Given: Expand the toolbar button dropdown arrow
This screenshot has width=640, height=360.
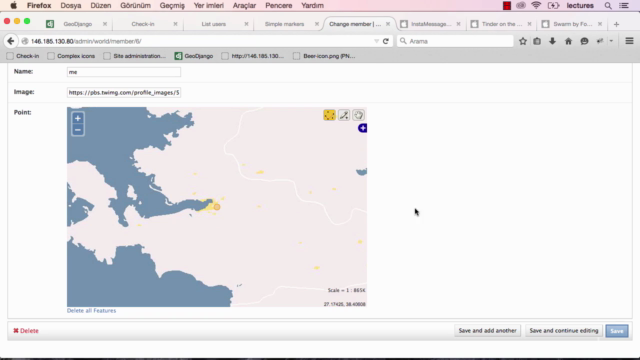Looking at the screenshot, I should 611,41.
